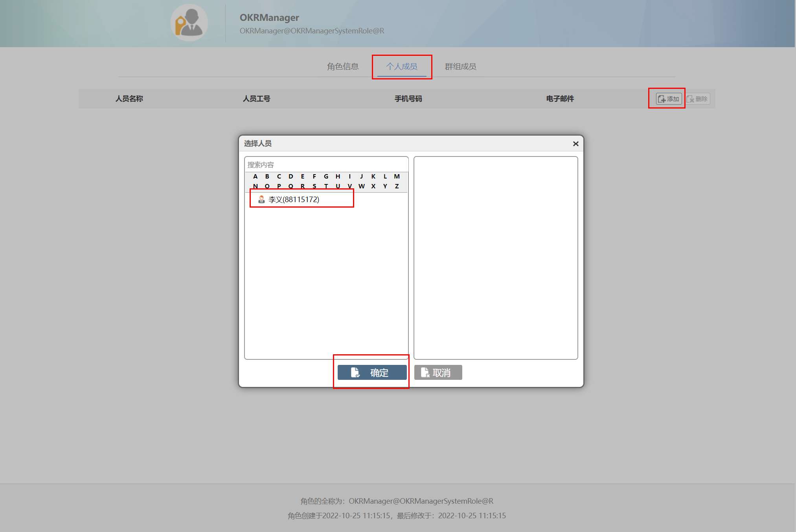The height and width of the screenshot is (532, 796).
Task: Filter people by letter L
Action: [x=385, y=177]
